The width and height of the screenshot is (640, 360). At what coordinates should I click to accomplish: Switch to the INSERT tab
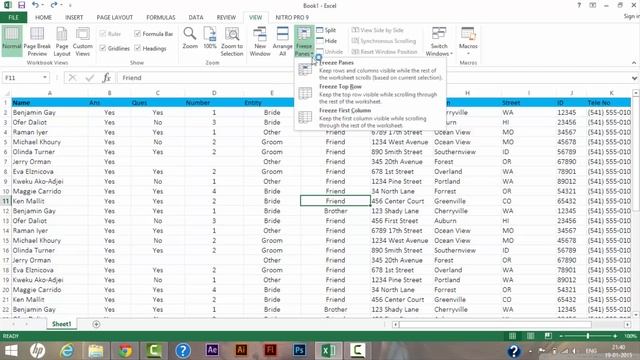tap(74, 17)
